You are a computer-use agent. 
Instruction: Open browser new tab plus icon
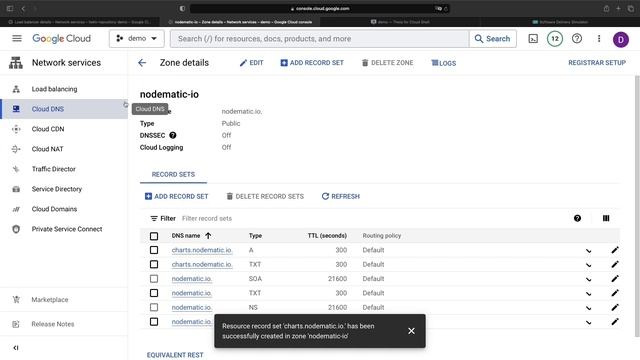(x=618, y=9)
